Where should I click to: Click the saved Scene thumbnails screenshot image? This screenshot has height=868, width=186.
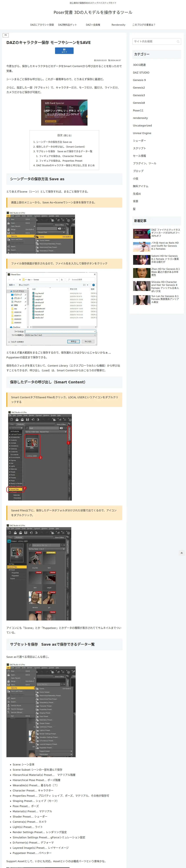click(39, 572)
